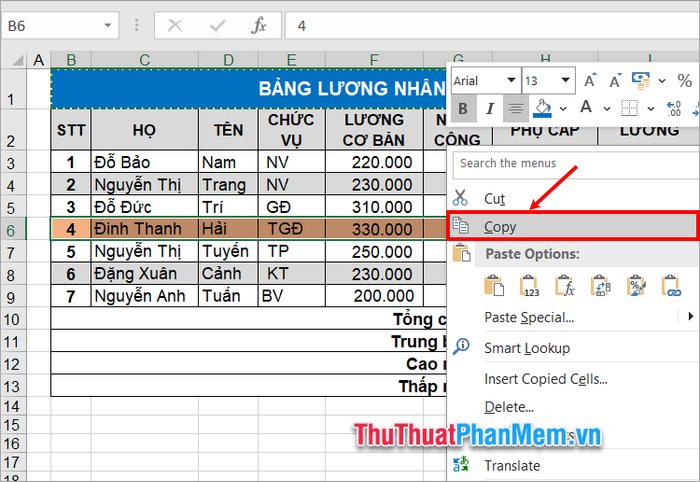The image size is (700, 482).
Task: Click the Paste Formulas (fx) icon
Action: [x=564, y=287]
